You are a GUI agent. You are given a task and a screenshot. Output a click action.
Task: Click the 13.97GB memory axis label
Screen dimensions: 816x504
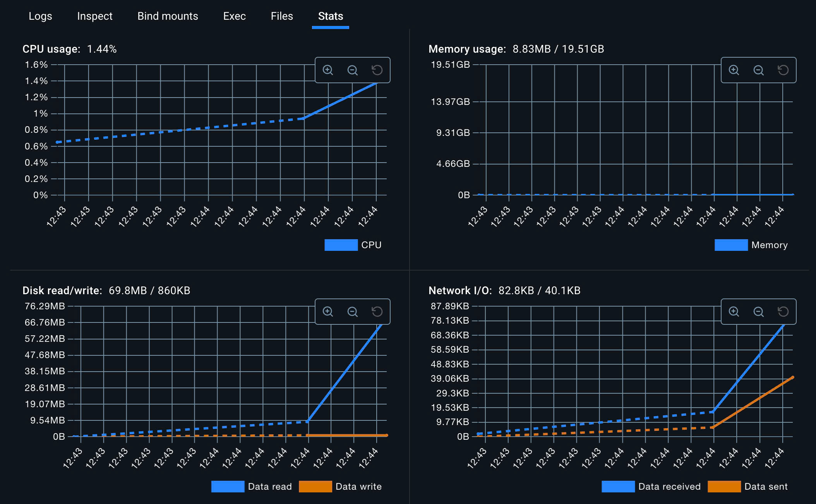pos(450,102)
